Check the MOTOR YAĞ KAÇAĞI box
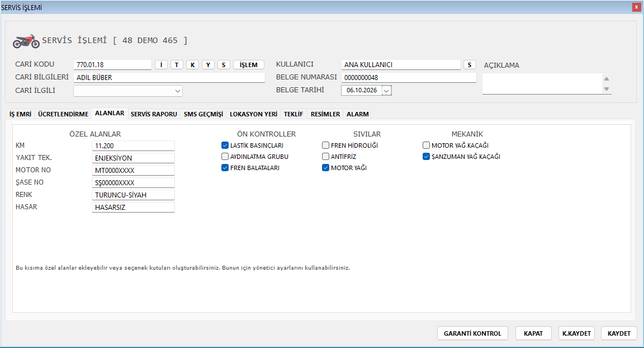This screenshot has width=644, height=348. (426, 145)
